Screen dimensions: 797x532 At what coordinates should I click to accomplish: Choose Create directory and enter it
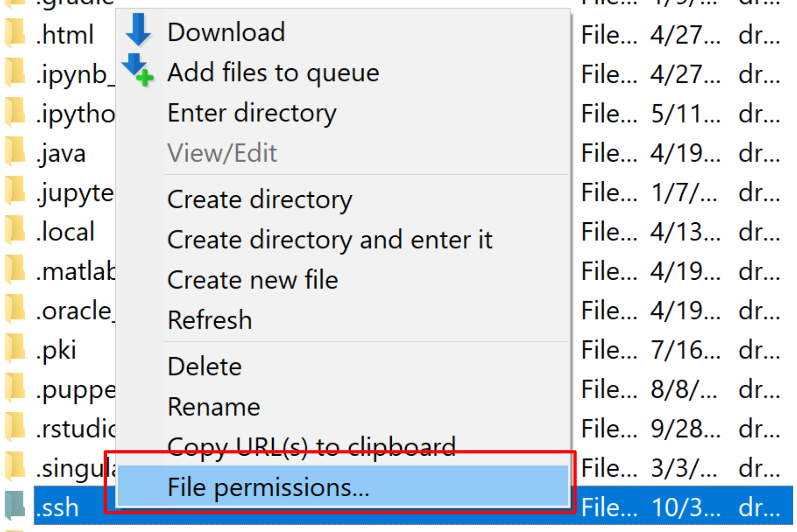[x=330, y=240]
